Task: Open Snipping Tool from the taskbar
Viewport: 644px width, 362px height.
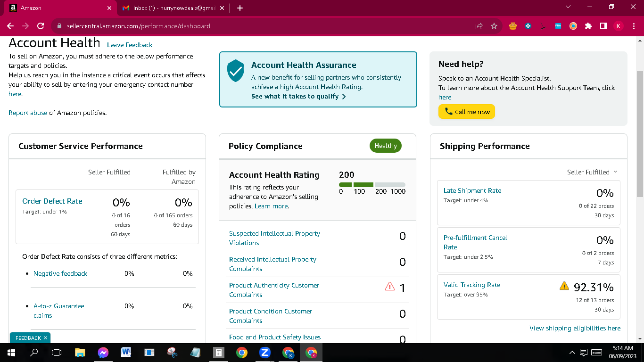Action: click(172, 353)
